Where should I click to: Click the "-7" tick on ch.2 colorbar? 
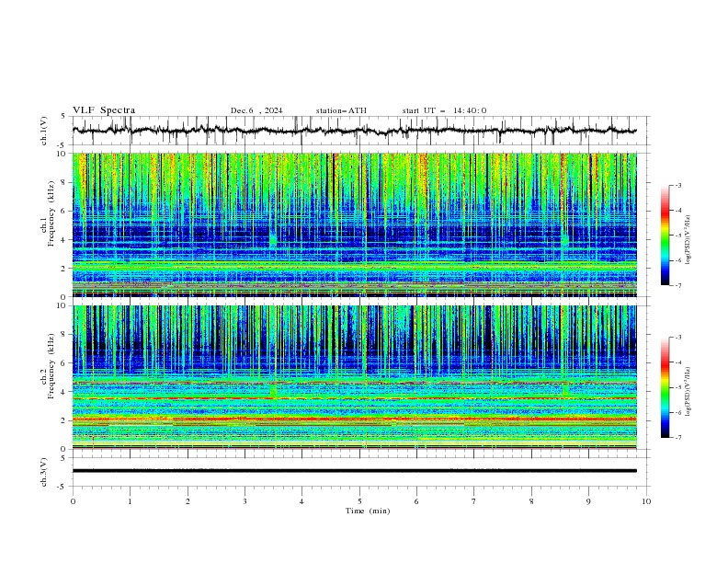point(677,437)
